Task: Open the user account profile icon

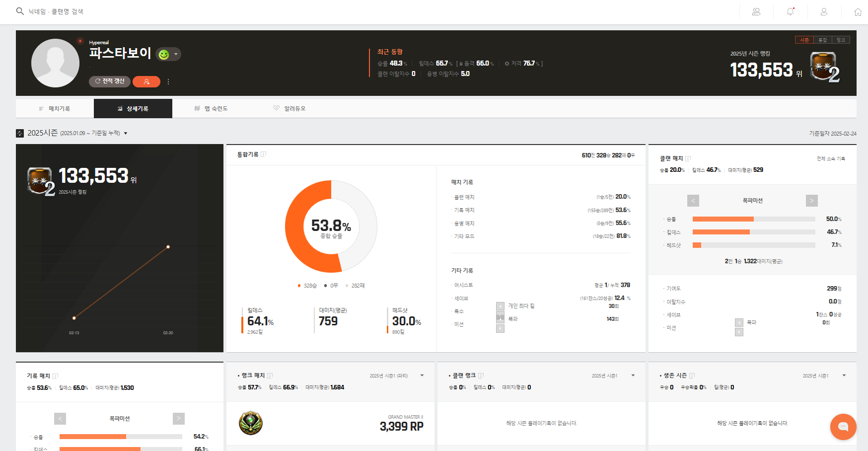Action: tap(824, 11)
